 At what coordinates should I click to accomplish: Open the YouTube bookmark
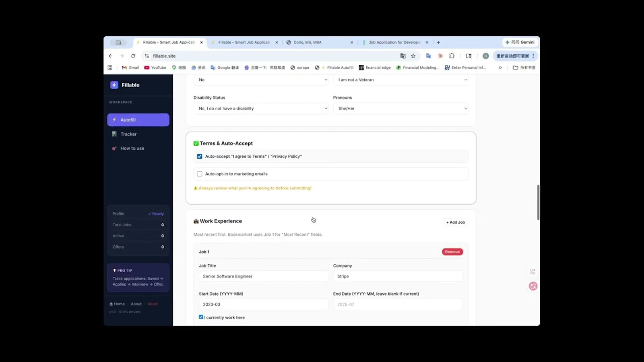click(155, 68)
